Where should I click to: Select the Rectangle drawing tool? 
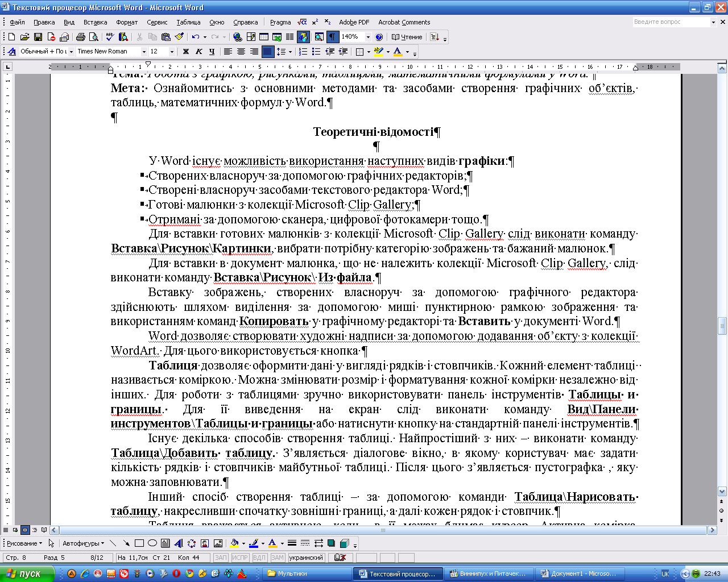pyautogui.click(x=139, y=543)
